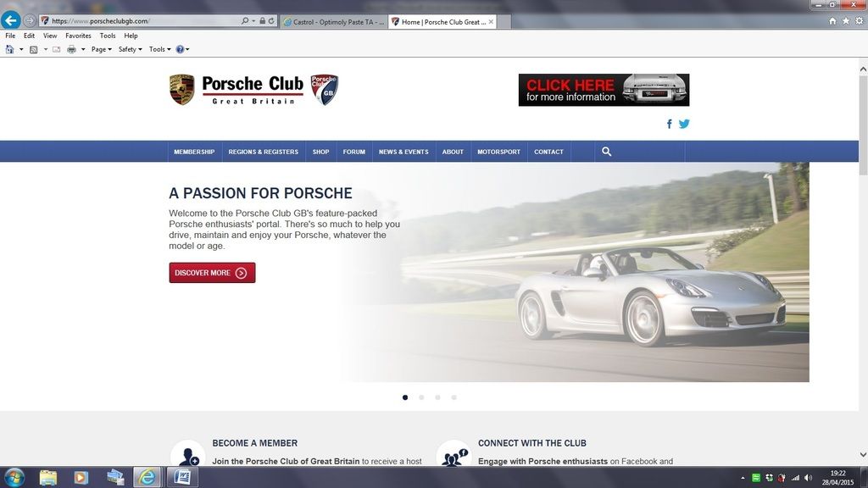Go to the Membership section

coord(194,152)
